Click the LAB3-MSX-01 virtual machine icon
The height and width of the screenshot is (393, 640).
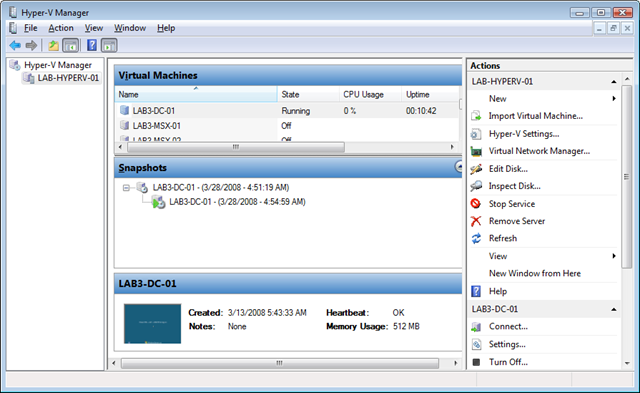[124, 125]
